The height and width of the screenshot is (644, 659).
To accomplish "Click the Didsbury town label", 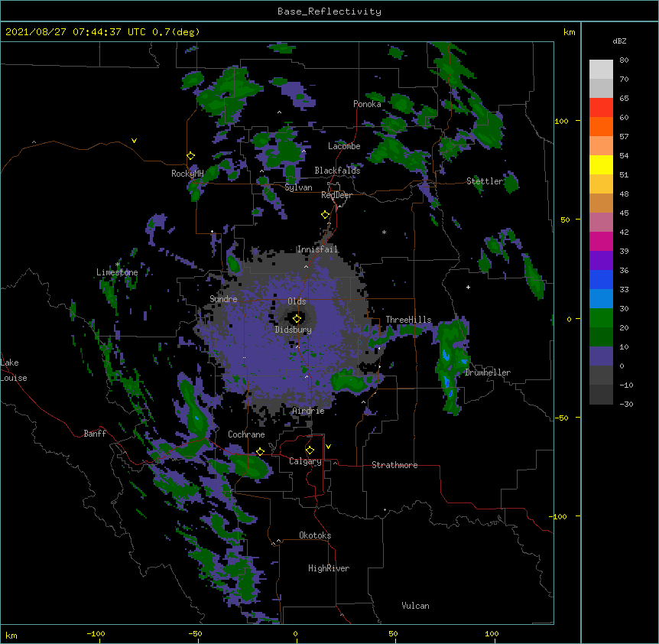I will (294, 330).
